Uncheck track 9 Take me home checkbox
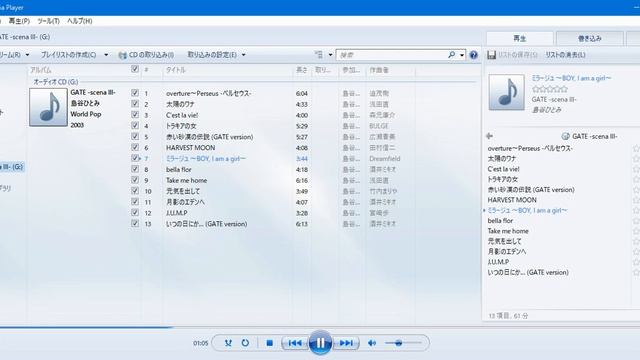The width and height of the screenshot is (640, 360). click(135, 180)
